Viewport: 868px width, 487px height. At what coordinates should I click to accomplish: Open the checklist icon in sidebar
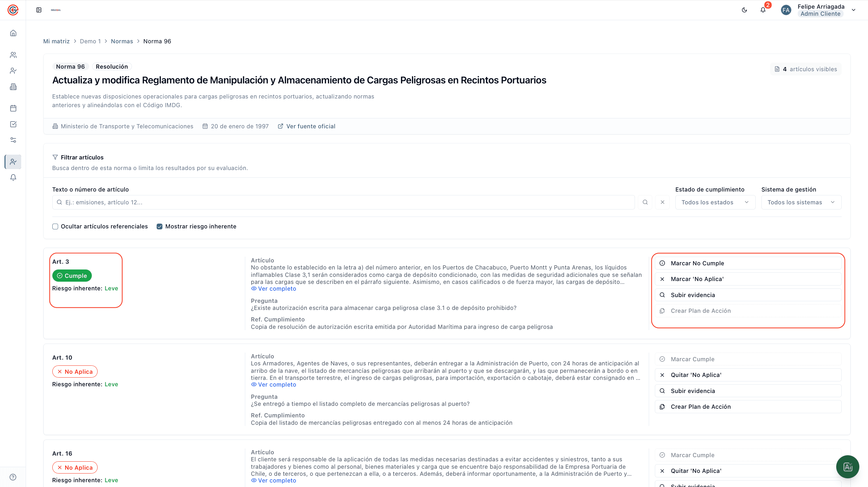13,124
